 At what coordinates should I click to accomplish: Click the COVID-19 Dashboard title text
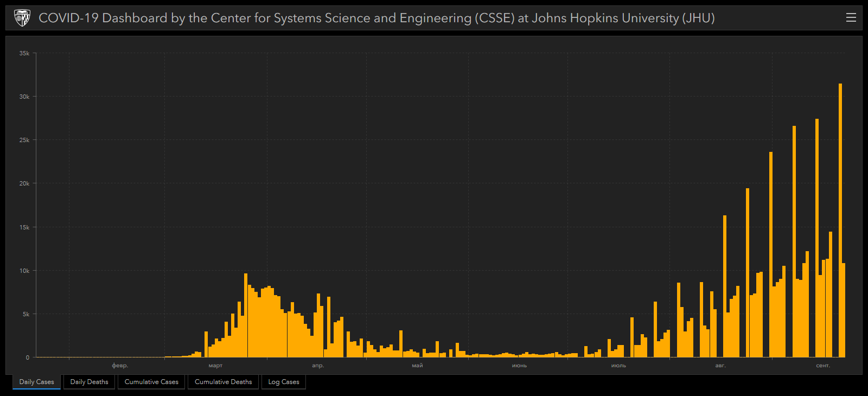pos(376,18)
